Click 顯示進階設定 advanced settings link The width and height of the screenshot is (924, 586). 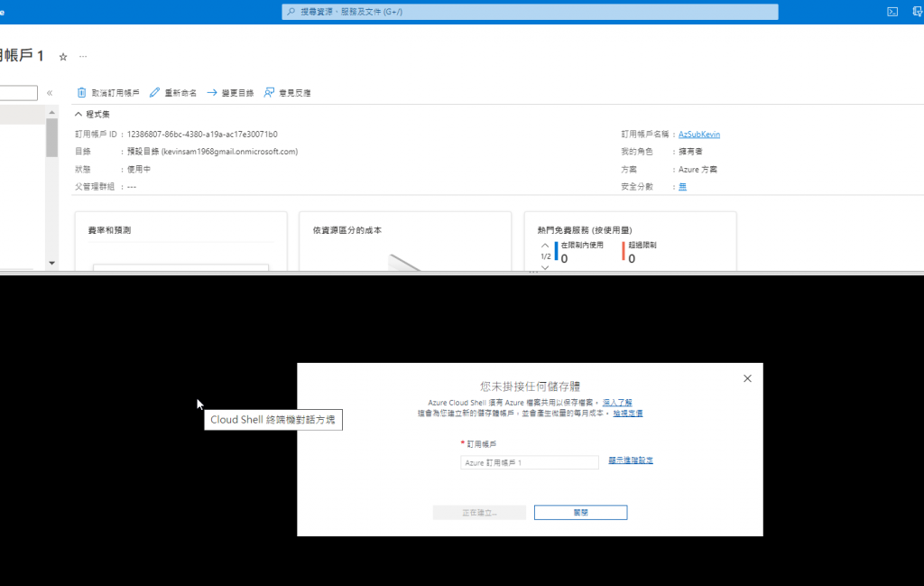(631, 460)
